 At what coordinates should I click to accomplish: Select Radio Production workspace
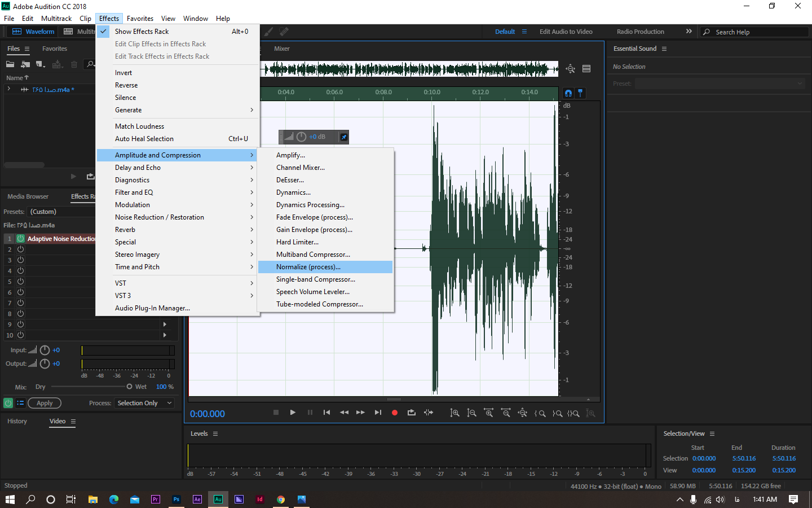pos(641,32)
